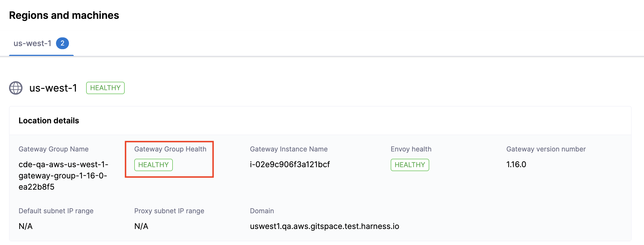Screen dimensions: 644x245
Task: Click the domain uswest1.qa.aws.gitspace.test.harness.io
Action: pyautogui.click(x=325, y=226)
